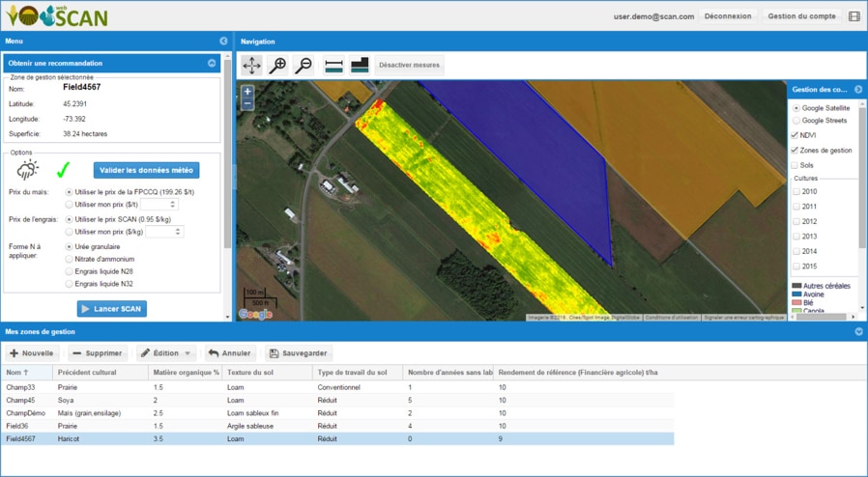
Task: Activate the distance measurement tool
Action: coord(333,66)
